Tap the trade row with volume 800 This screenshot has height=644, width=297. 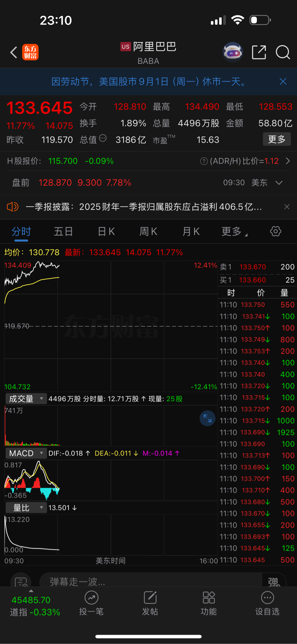coord(257,340)
